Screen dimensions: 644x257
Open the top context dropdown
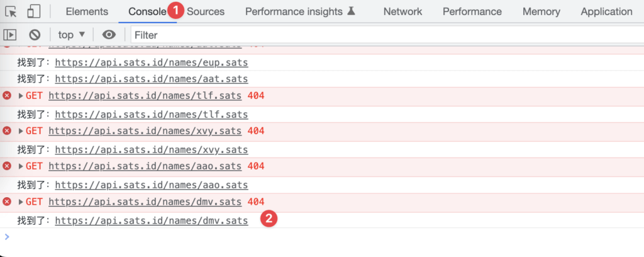(72, 35)
